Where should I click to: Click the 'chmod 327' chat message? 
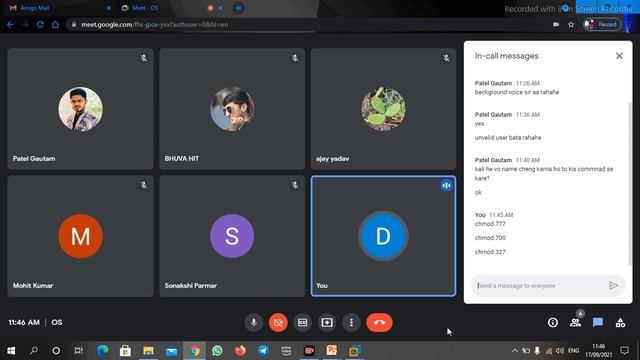[x=490, y=252]
